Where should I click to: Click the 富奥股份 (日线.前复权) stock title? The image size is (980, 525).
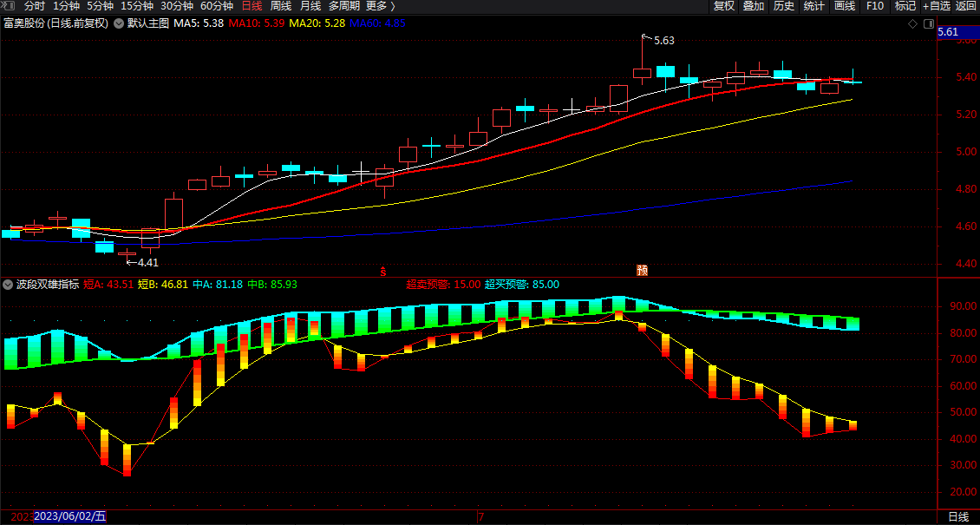click(56, 23)
